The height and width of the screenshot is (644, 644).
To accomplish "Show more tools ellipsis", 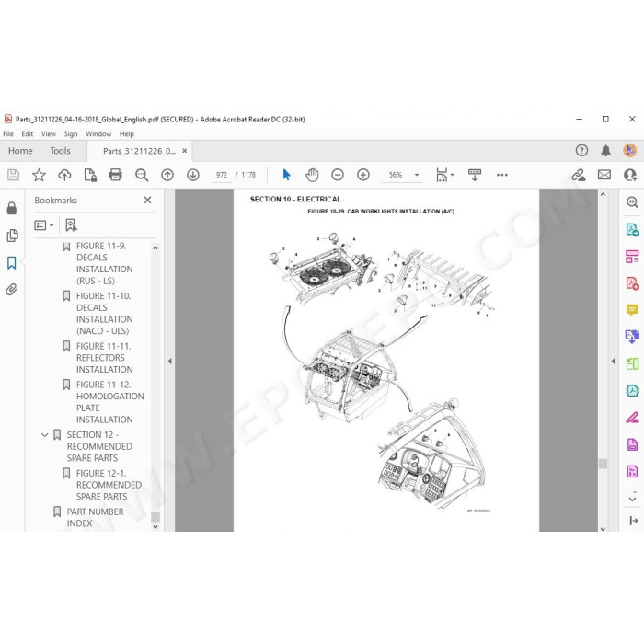I will (x=502, y=175).
